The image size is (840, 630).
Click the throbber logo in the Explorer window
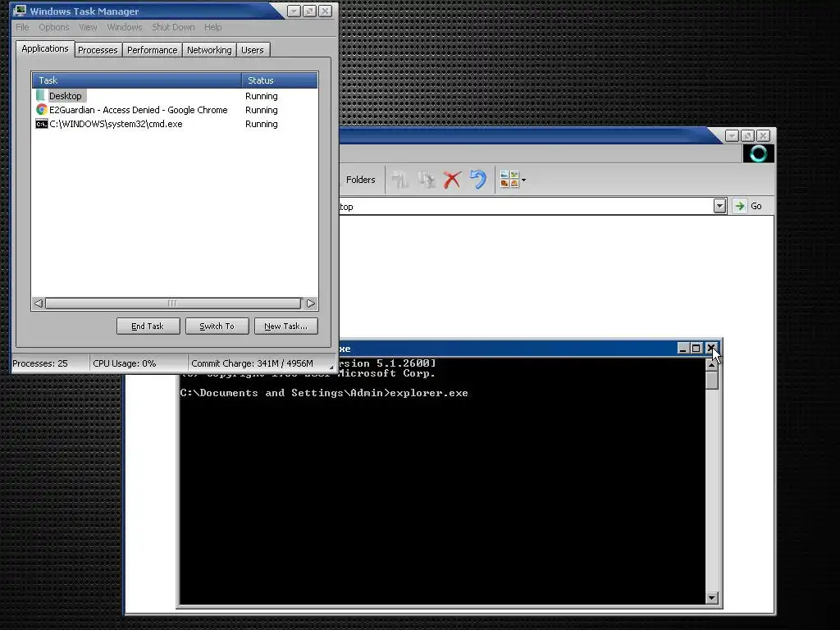pos(758,153)
